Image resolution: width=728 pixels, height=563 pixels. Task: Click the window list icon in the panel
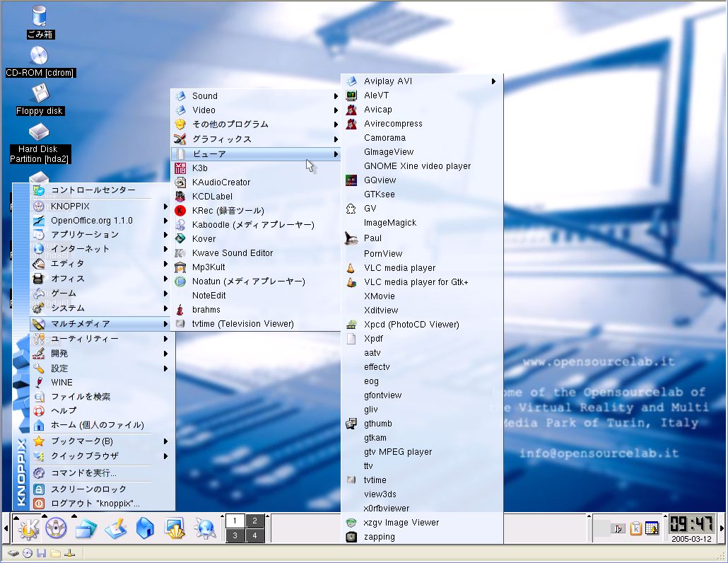(86, 528)
